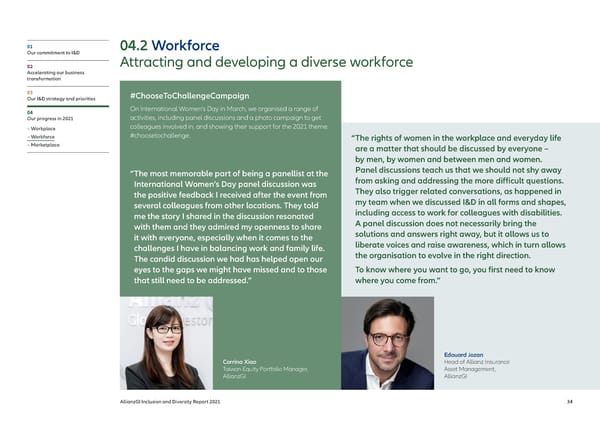Click the page number 14

[569, 402]
